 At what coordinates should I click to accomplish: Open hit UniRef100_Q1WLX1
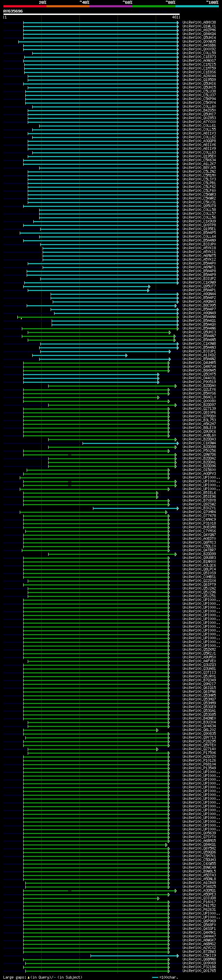199,26
